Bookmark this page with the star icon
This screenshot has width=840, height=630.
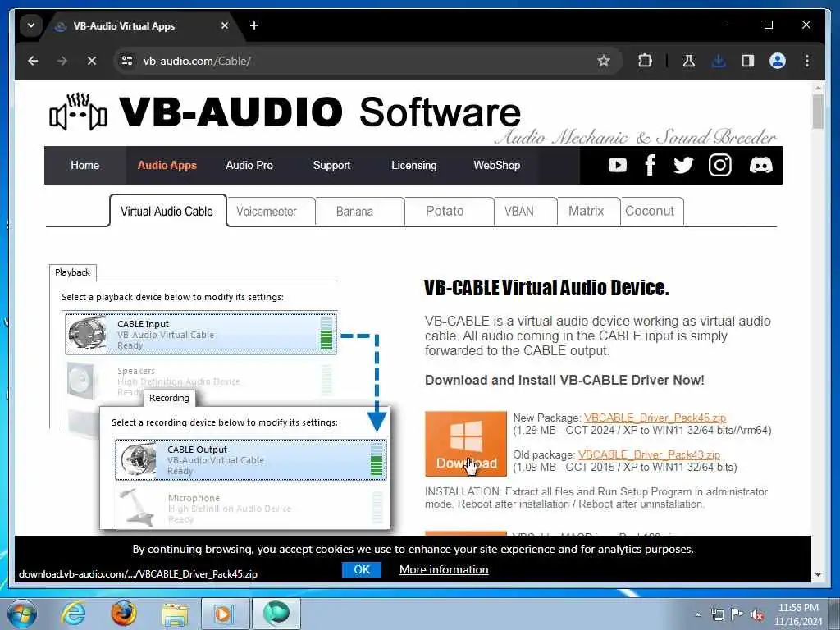(603, 61)
